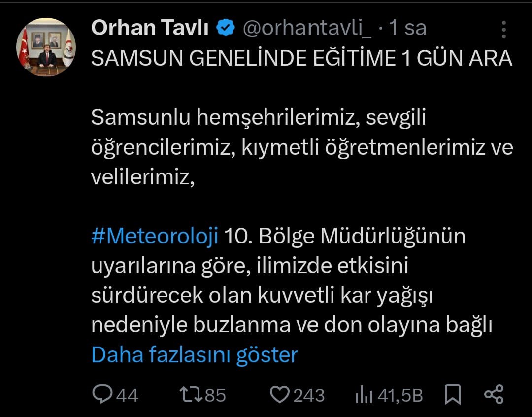Like the post with the heart icon

tap(280, 394)
